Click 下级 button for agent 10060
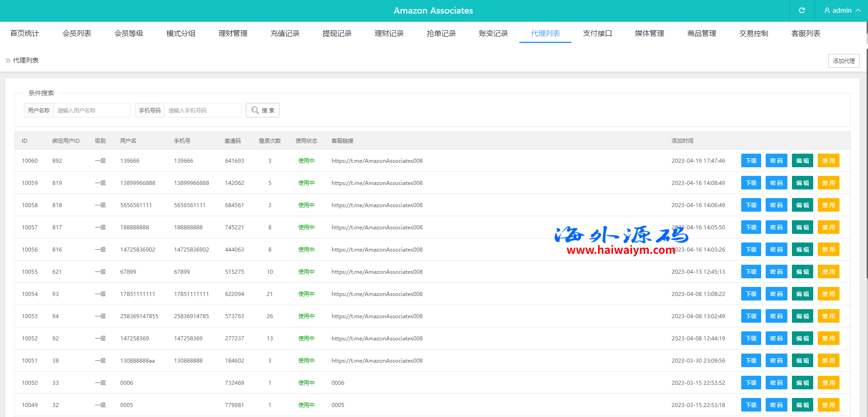Viewport: 868px width, 417px height. coord(751,161)
